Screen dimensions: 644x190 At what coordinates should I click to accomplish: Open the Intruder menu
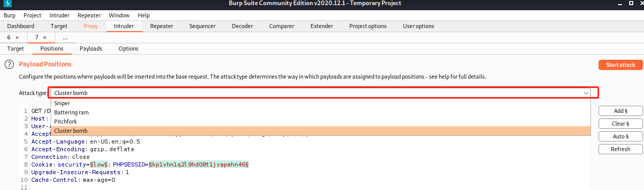tap(59, 16)
